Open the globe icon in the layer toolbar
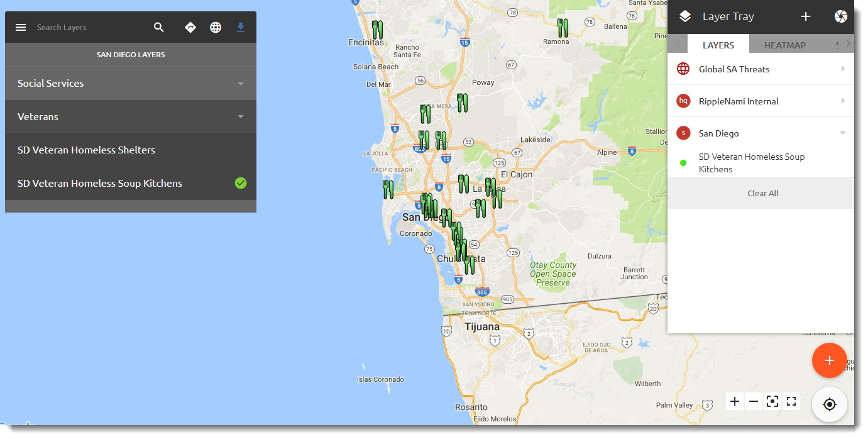Viewport: 868px width, 439px height. click(x=215, y=27)
